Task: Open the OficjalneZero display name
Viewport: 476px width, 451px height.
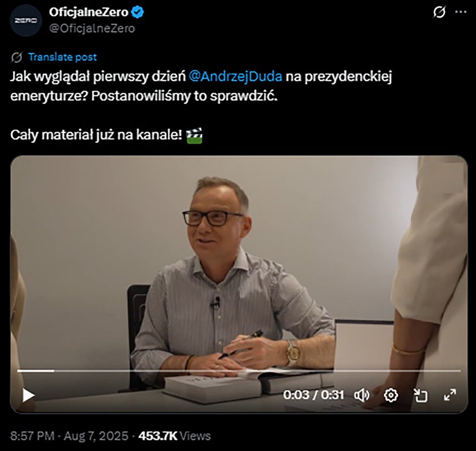Action: pos(88,12)
